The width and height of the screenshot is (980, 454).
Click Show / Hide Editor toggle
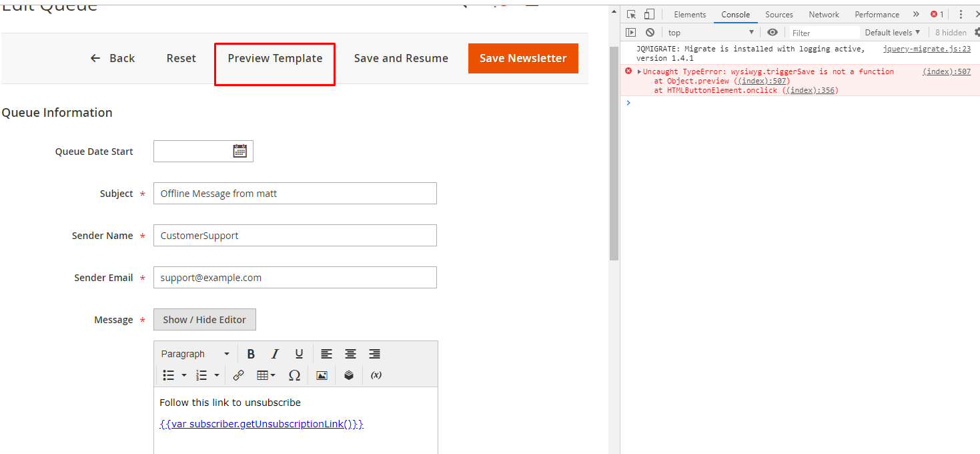click(204, 319)
